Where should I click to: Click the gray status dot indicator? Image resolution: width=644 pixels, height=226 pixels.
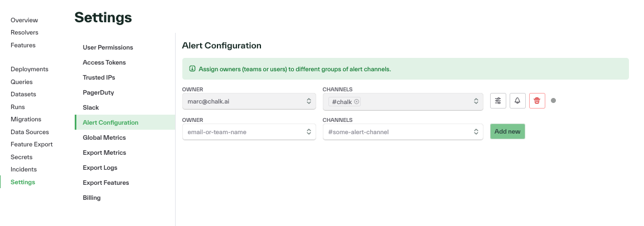(553, 101)
